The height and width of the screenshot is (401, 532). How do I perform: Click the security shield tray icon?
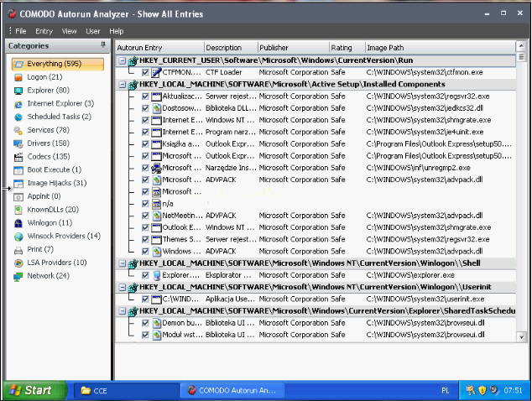[x=482, y=390]
